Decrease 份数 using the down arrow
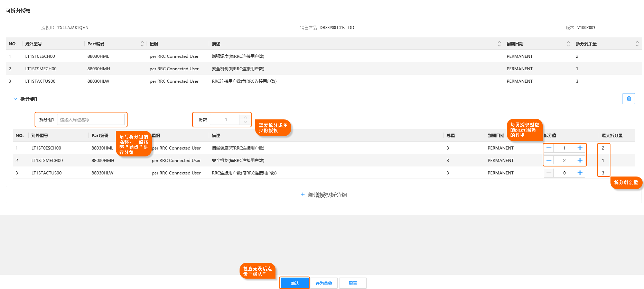The width and height of the screenshot is (644, 289). [x=245, y=122]
